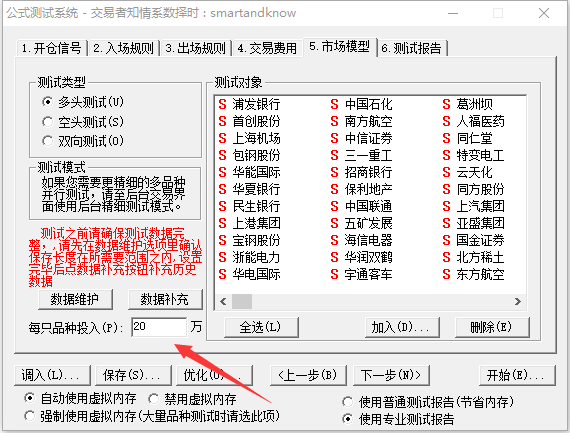Screen dimensions: 570x433
Task: Open the 加入(D)... dialog button
Action: click(x=402, y=327)
